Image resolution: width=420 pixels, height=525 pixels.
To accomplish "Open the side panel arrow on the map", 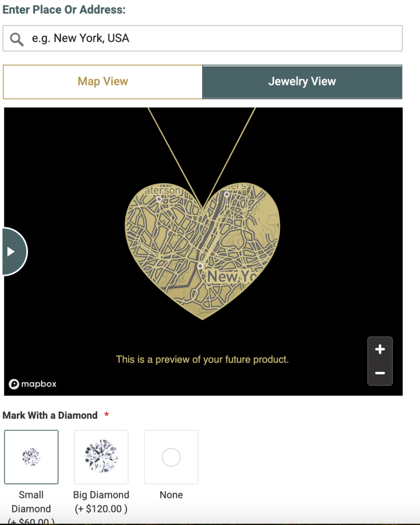I will [x=11, y=251].
